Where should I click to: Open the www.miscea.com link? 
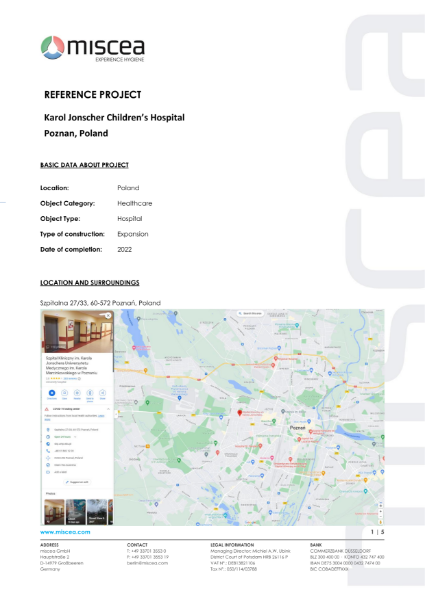(x=65, y=532)
